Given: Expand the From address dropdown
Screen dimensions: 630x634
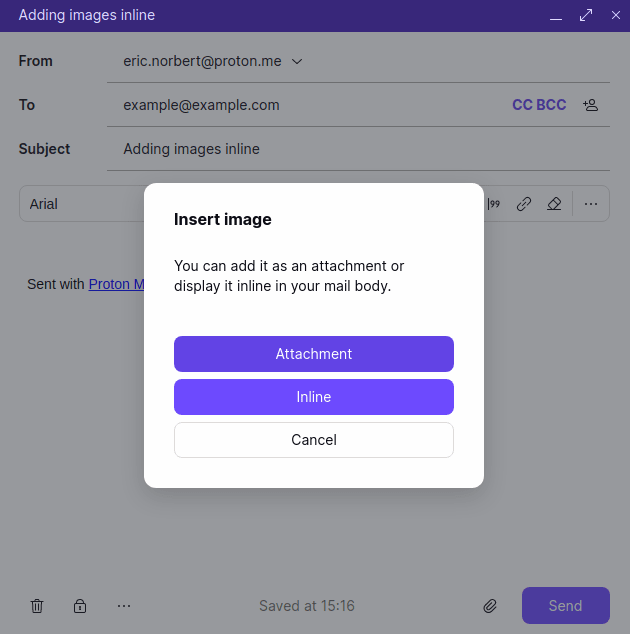Looking at the screenshot, I should click(x=297, y=61).
